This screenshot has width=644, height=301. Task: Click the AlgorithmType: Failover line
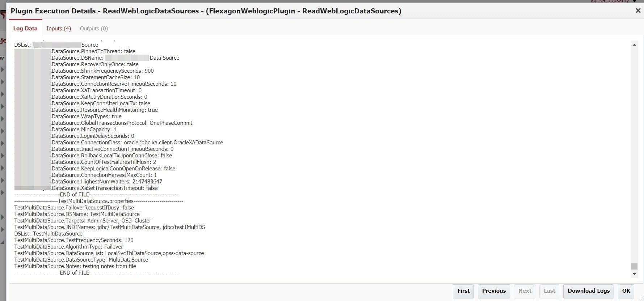[x=69, y=247]
